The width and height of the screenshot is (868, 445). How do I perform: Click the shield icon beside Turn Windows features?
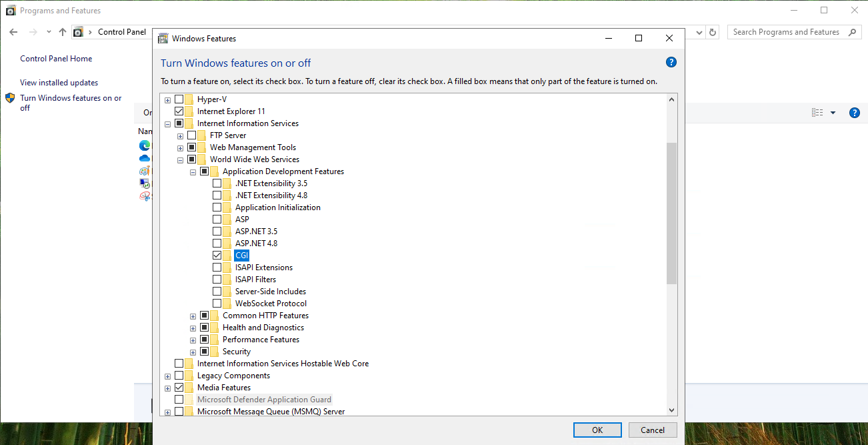pos(10,98)
